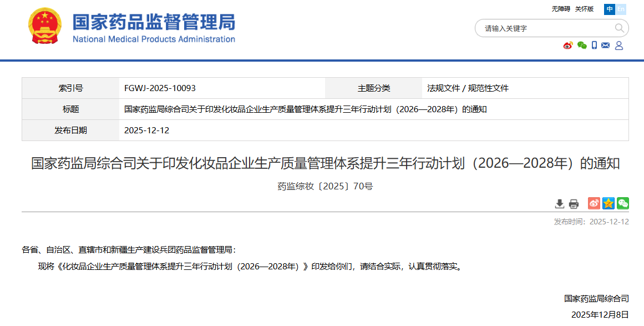644x326 pixels.
Task: Print the page using printer icon
Action: click(574, 204)
